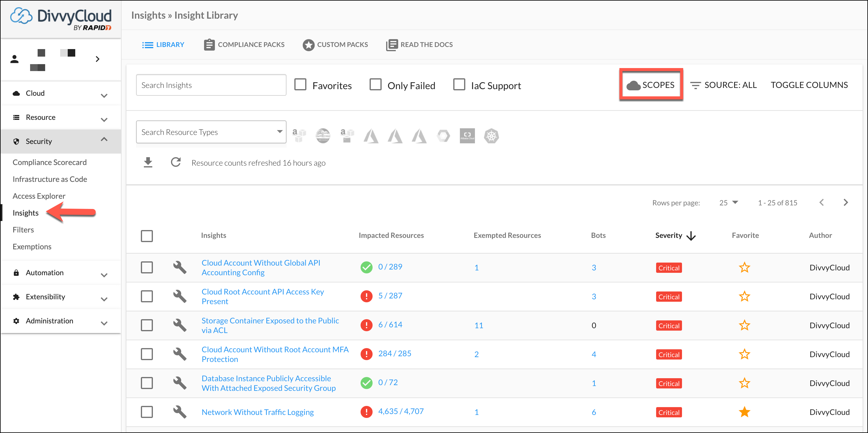Click wrench icon for Cloud Account Without Global API
This screenshot has height=433, width=868.
pyautogui.click(x=180, y=267)
